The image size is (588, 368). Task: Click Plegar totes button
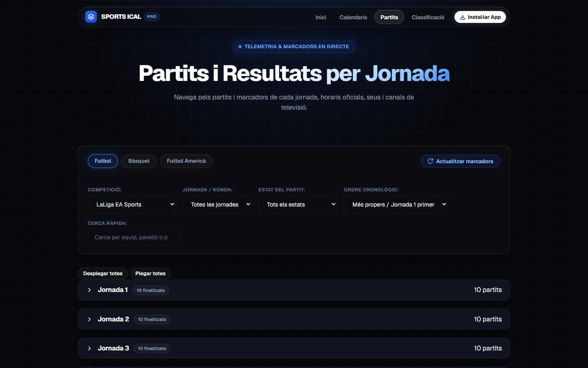point(150,274)
